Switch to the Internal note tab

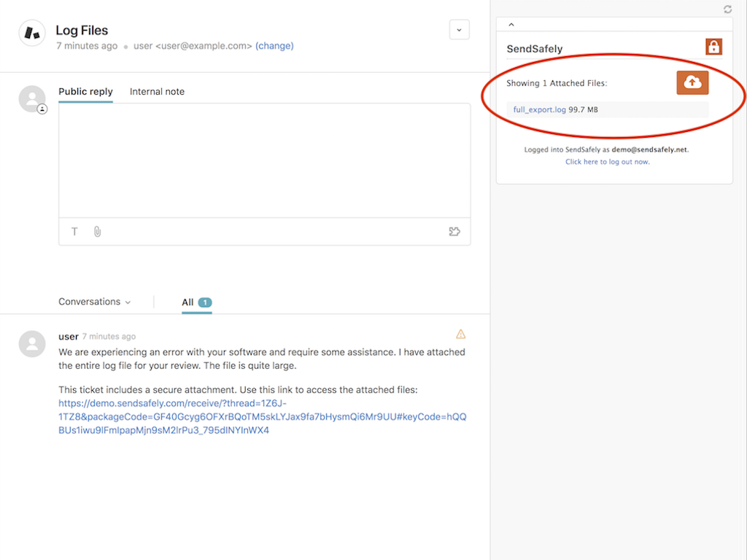(157, 92)
